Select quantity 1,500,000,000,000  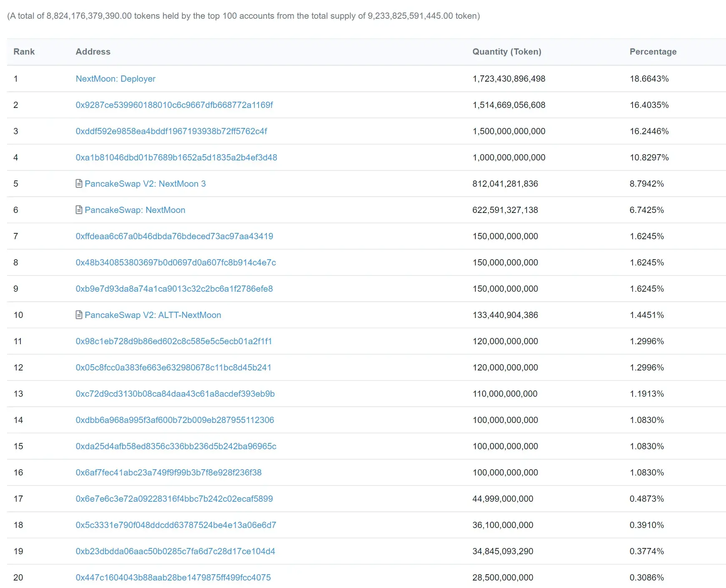pyautogui.click(x=509, y=131)
